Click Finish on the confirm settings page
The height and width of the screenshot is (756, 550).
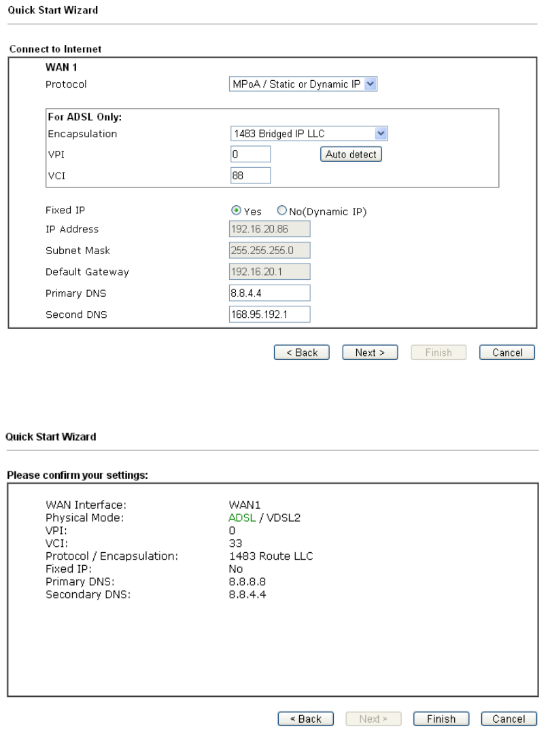(x=441, y=719)
